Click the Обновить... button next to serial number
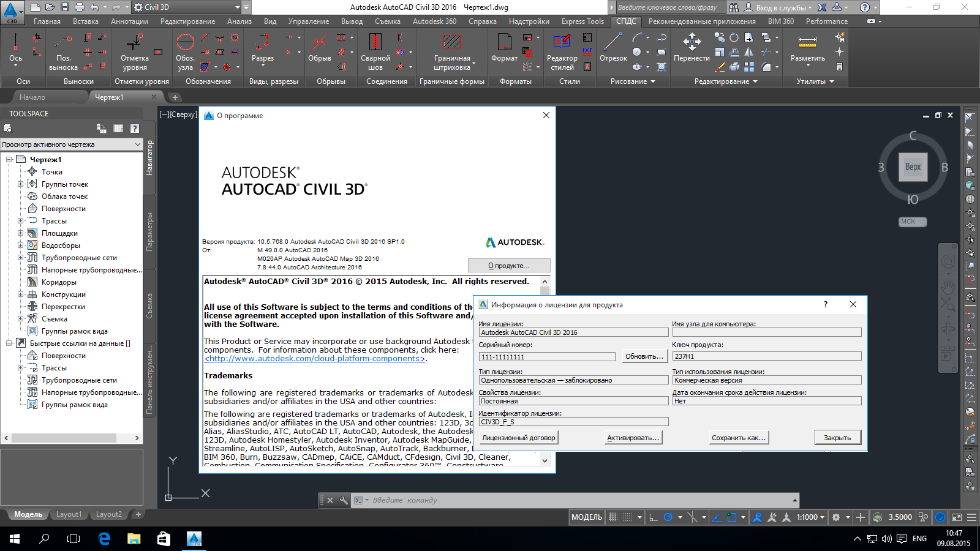 tap(644, 356)
